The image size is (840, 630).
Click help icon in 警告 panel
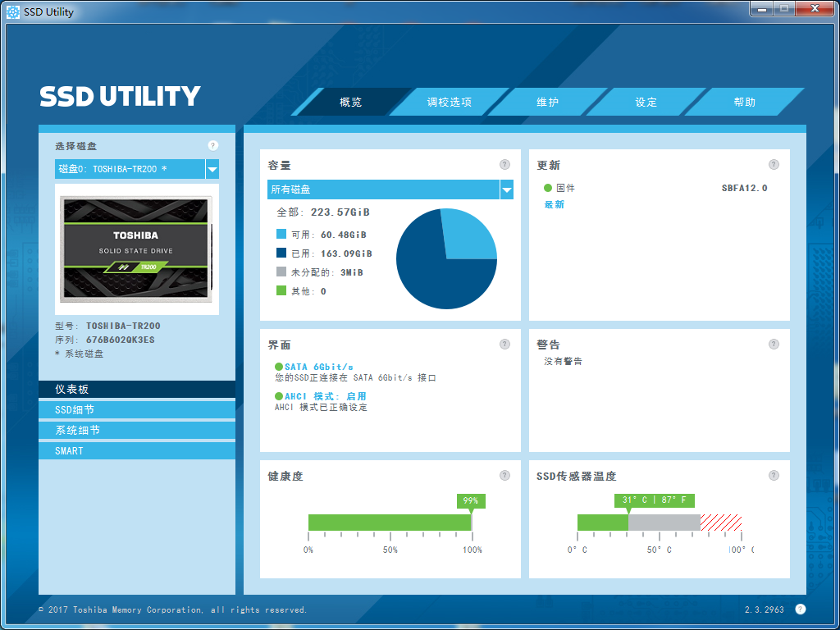(x=774, y=345)
